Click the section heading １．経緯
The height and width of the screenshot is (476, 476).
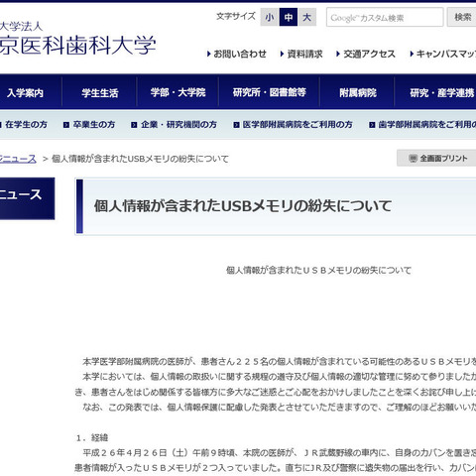92,438
